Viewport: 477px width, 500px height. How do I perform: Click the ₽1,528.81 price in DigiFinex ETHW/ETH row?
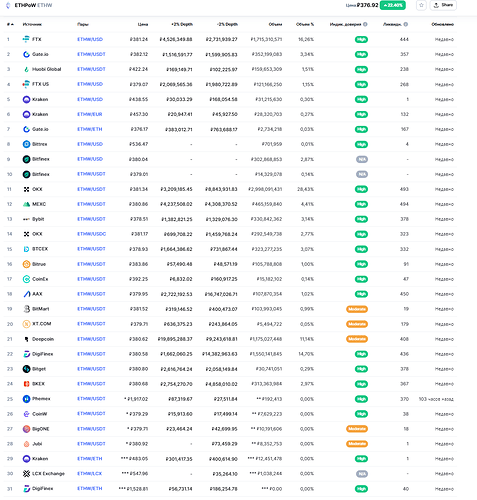(137, 489)
